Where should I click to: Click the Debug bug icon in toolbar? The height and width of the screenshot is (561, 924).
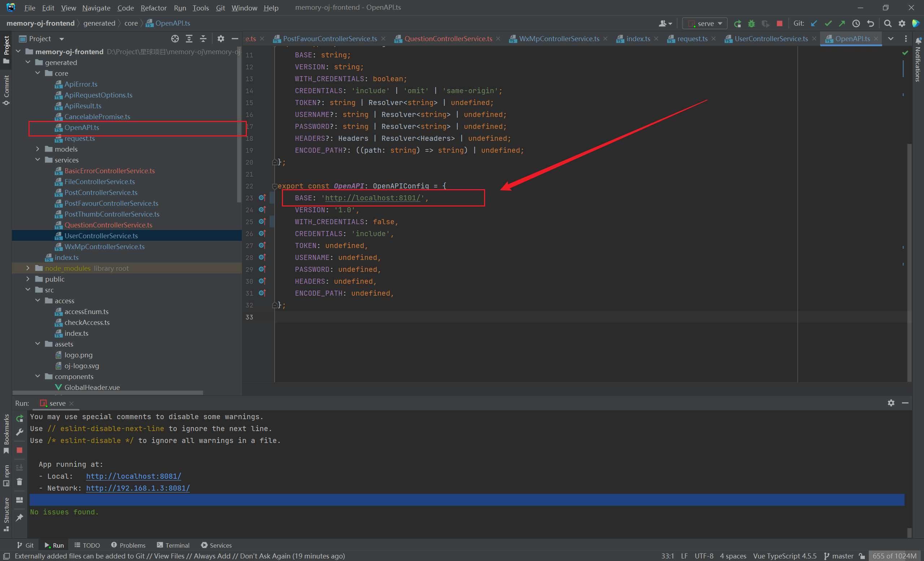click(x=751, y=23)
